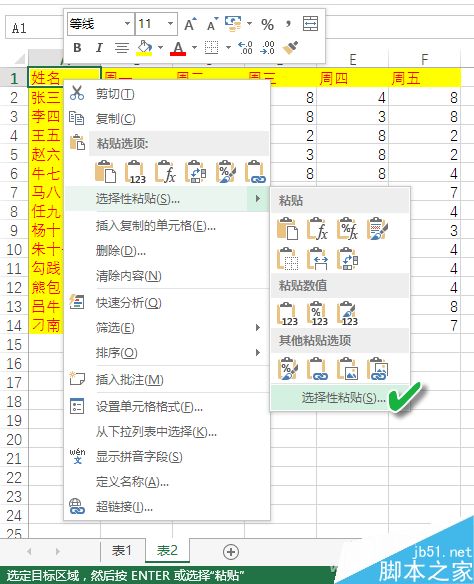Image resolution: width=474 pixels, height=584 pixels.
Task: Choose 显示拼音字段(S) menu item
Action: coord(167,457)
